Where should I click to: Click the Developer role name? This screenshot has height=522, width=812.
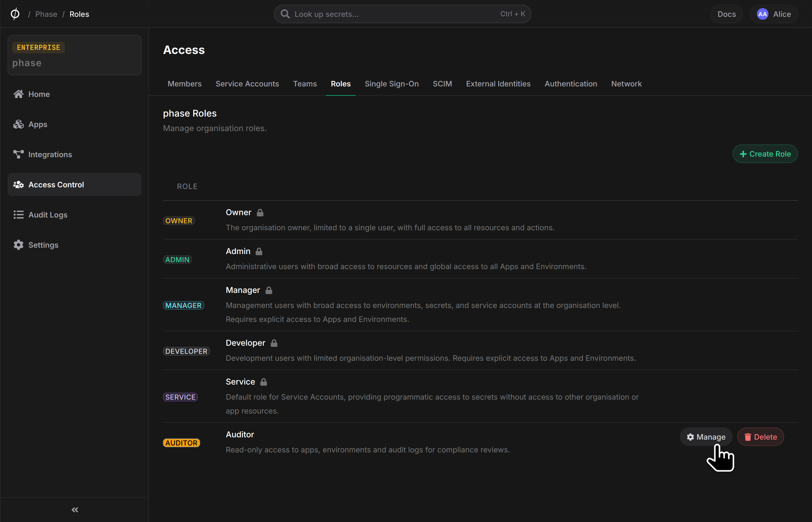point(245,343)
